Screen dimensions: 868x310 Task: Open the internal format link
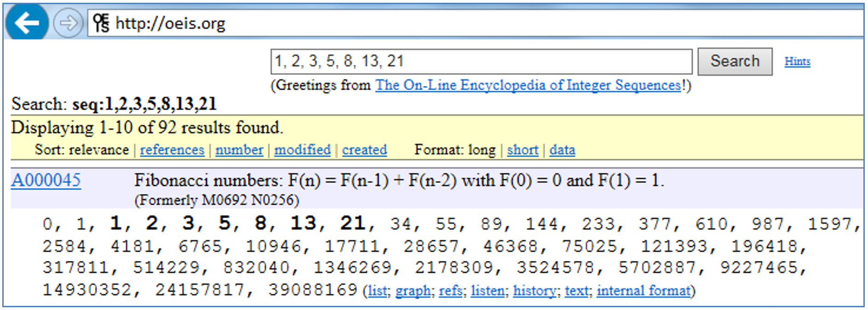[644, 291]
